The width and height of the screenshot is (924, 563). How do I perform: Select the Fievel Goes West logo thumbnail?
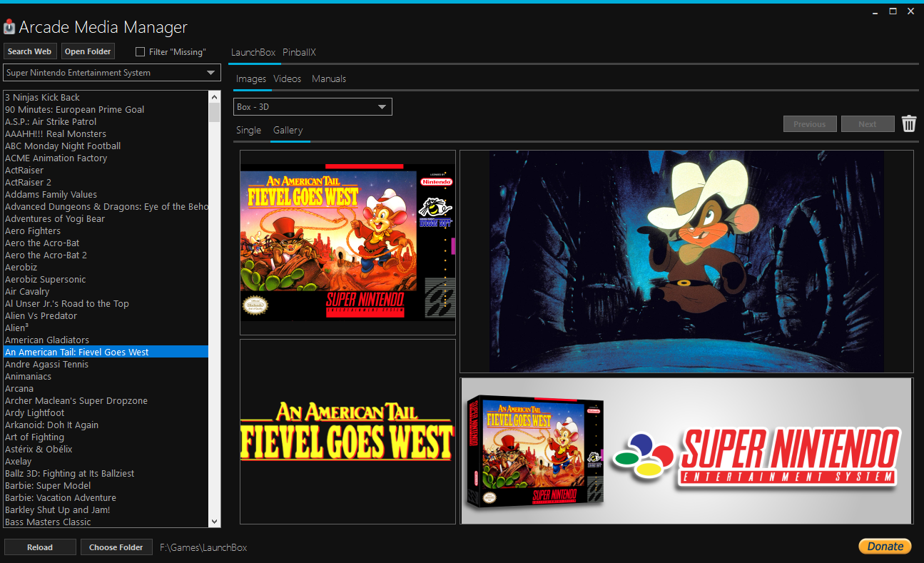pos(347,432)
